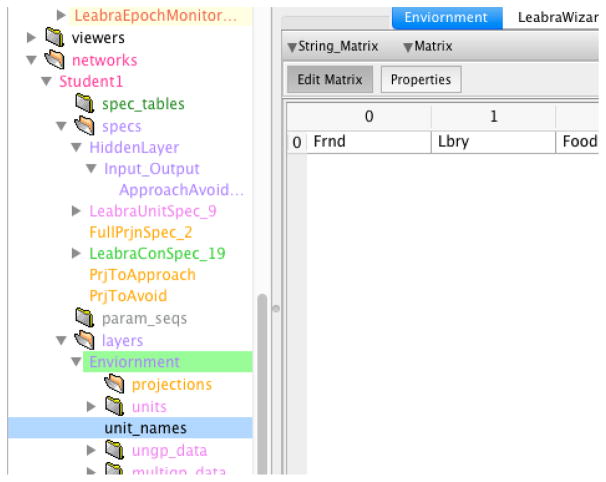Image resolution: width=606 pixels, height=482 pixels.
Task: Expand the LeabraUnitSpec_9 tree node
Action: (78, 211)
